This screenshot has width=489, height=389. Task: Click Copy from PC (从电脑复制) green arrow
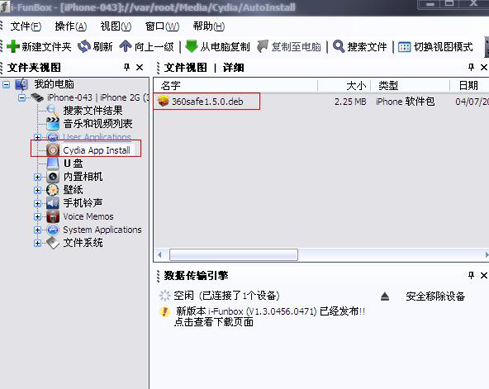tap(191, 46)
